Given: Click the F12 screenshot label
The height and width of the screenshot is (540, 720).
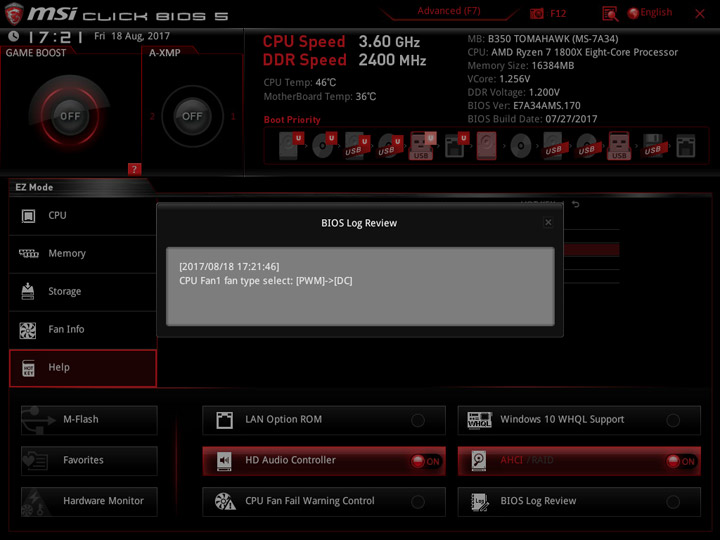Looking at the screenshot, I should pos(558,13).
